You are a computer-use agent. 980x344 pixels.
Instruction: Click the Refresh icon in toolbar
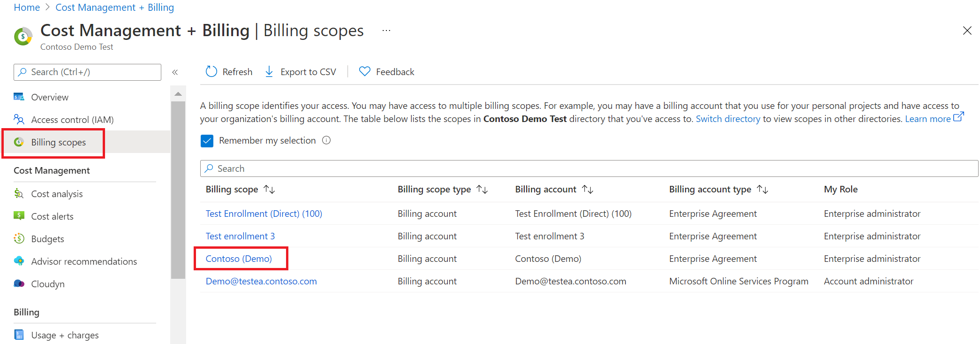click(x=211, y=72)
